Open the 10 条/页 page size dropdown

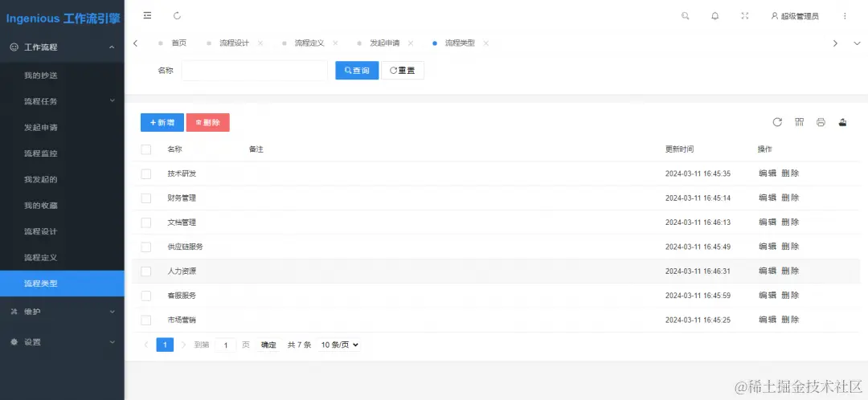point(339,345)
